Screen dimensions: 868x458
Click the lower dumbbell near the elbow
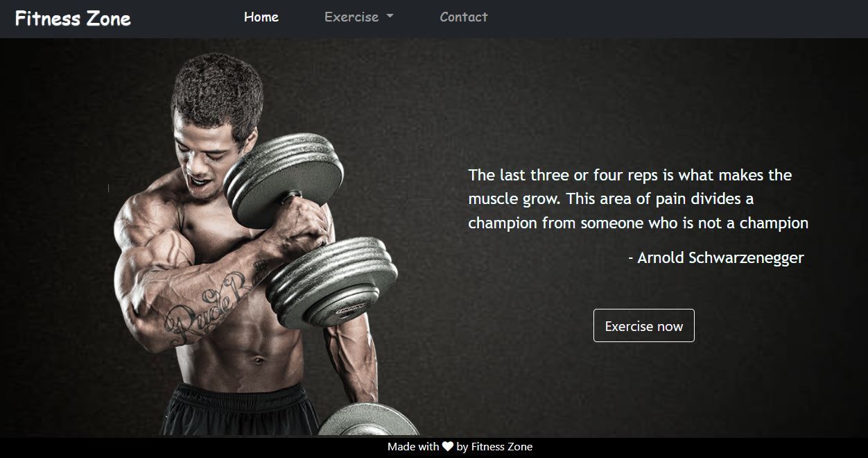[333, 282]
